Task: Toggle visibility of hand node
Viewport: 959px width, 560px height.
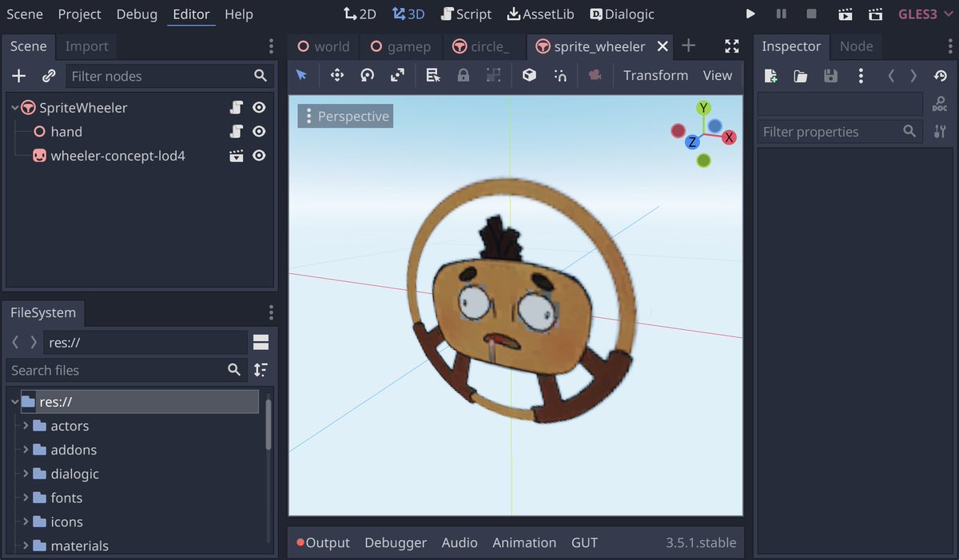Action: coord(259,131)
